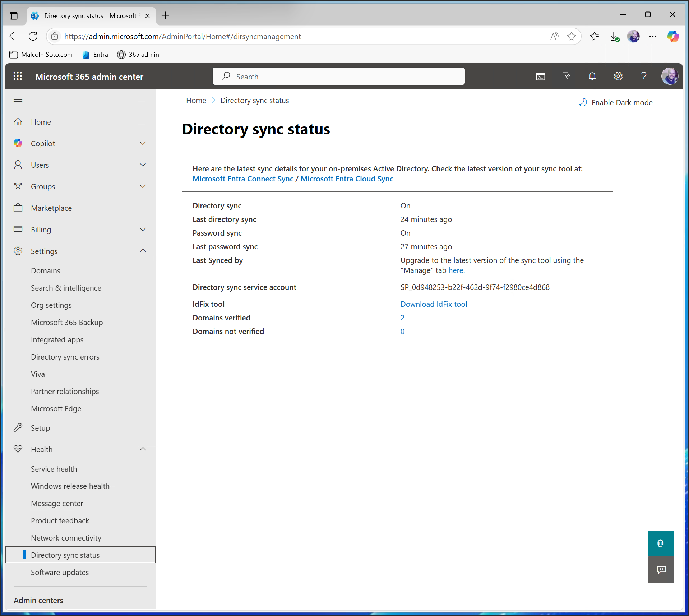Add this page to favorites star

pos(571,36)
